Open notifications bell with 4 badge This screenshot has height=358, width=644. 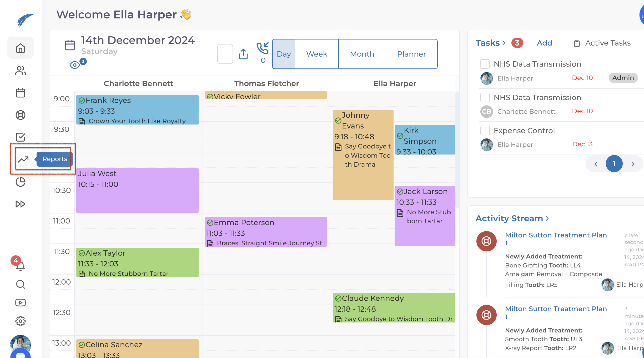[x=20, y=266]
